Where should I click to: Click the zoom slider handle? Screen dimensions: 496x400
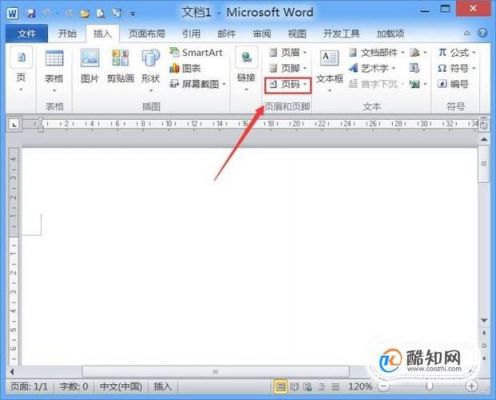pyautogui.click(x=429, y=386)
